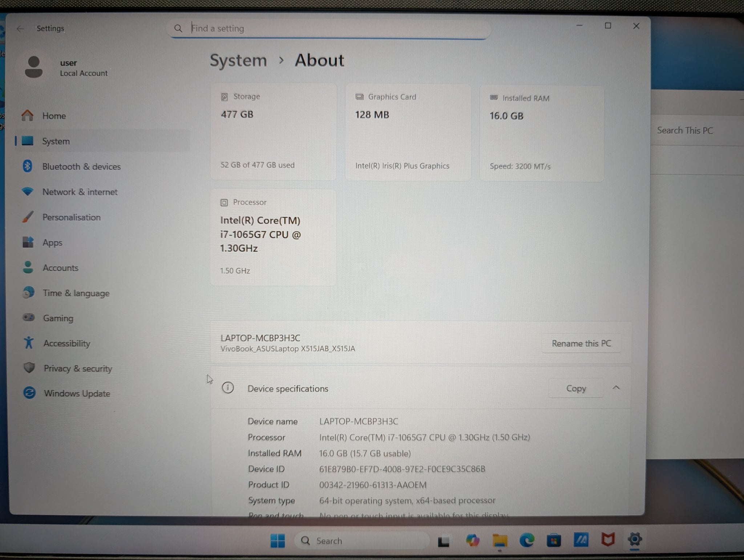
Task: Click the Graphics Card 128 MB card
Action: (408, 133)
